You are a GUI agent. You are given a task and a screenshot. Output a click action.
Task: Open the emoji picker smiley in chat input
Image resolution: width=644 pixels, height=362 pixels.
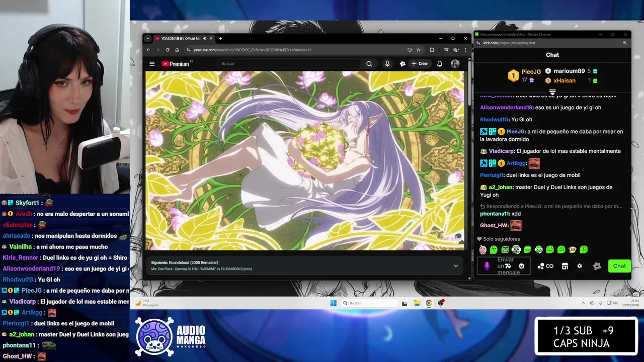pos(522,266)
